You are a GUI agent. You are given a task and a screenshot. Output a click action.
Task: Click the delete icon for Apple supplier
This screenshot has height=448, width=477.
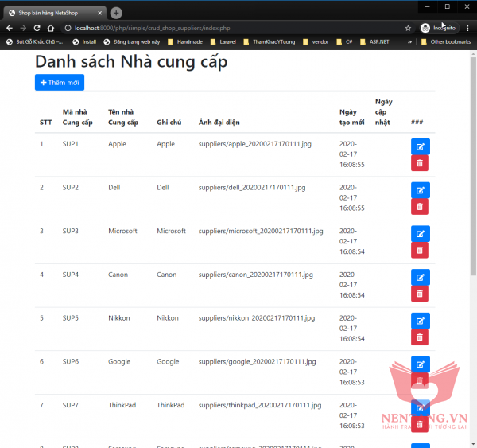[419, 163]
